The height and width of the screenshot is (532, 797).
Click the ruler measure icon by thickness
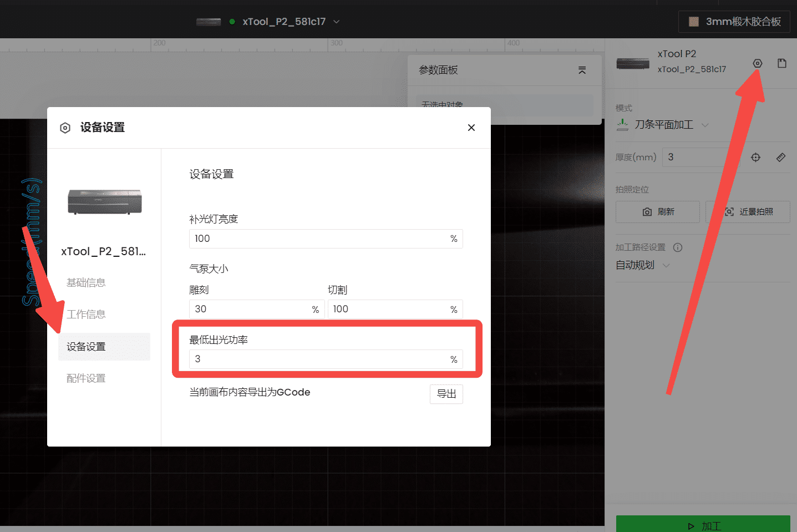tap(781, 158)
